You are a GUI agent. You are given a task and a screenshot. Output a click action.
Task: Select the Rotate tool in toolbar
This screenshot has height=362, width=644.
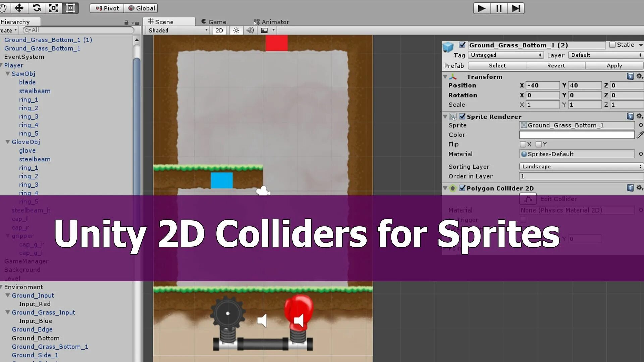37,8
